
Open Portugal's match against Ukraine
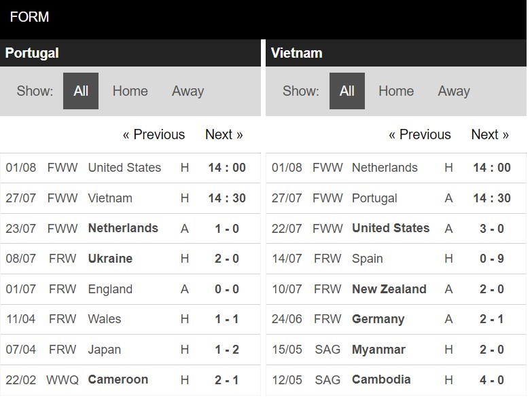click(130, 259)
